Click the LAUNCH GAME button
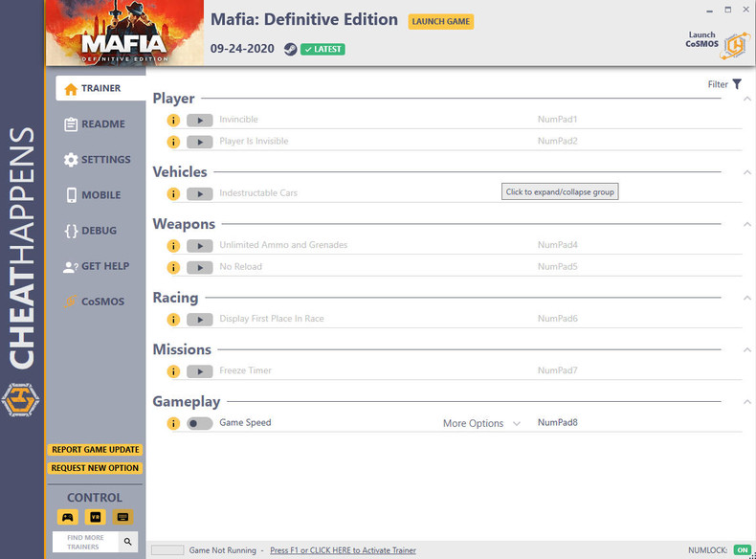 (x=440, y=21)
